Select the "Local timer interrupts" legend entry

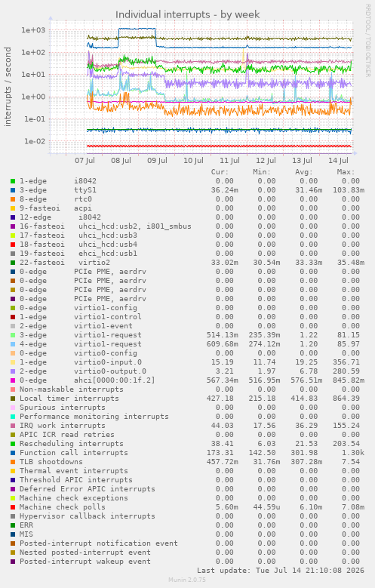[x=69, y=399]
